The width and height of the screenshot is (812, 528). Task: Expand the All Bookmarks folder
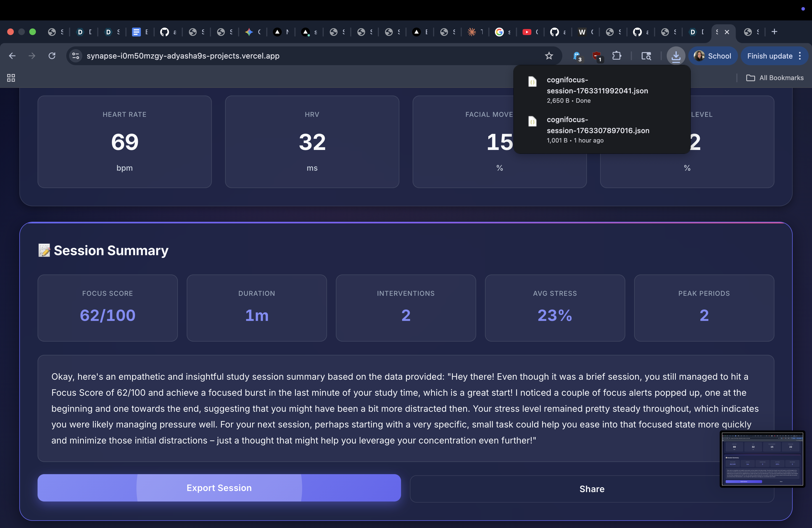tap(775, 78)
